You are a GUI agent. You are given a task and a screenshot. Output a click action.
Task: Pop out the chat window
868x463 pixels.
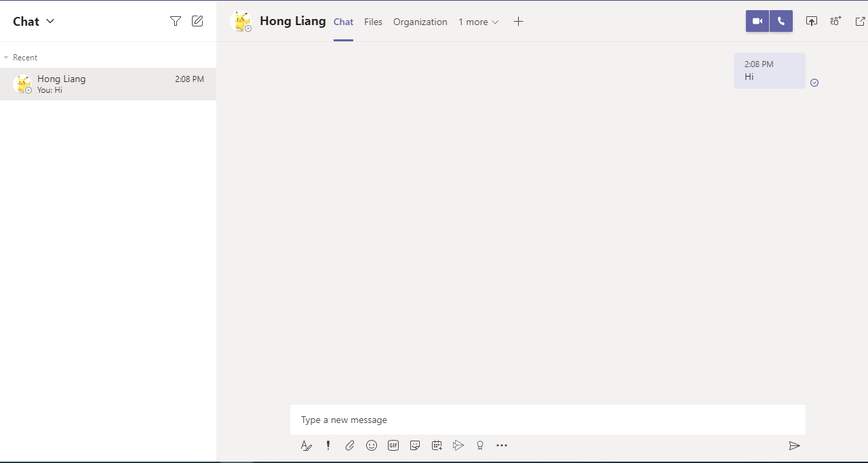click(x=860, y=21)
